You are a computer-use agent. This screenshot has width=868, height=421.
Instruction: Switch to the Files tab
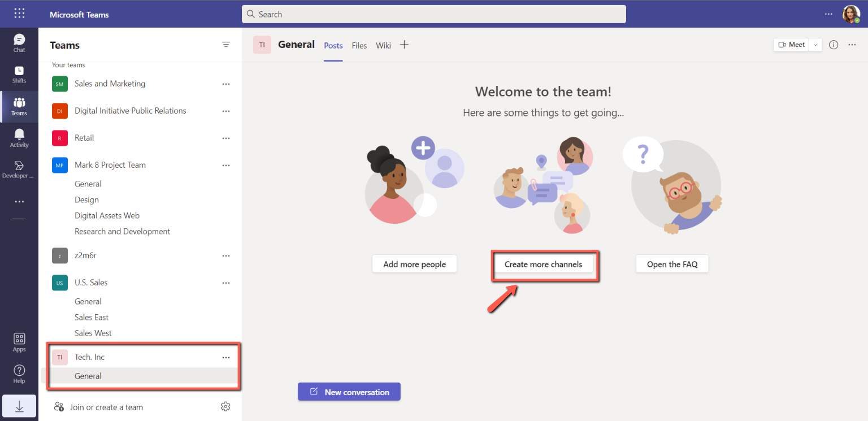359,45
